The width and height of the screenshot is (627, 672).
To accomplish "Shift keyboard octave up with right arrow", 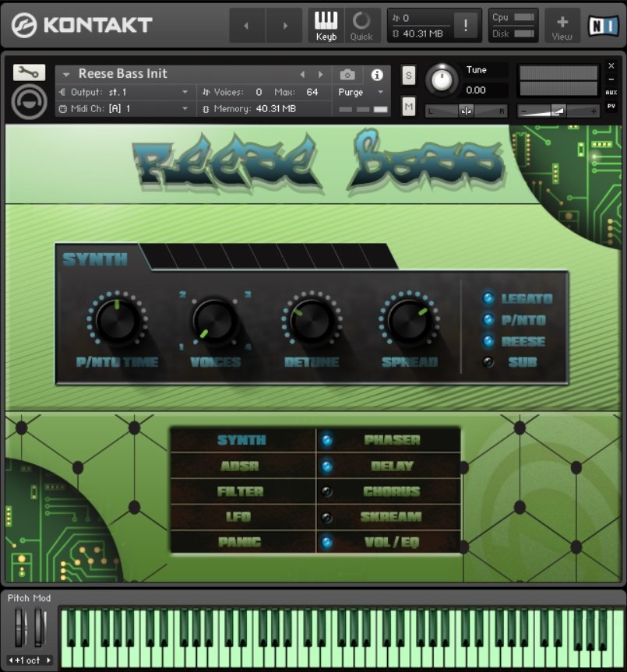I will point(48,660).
